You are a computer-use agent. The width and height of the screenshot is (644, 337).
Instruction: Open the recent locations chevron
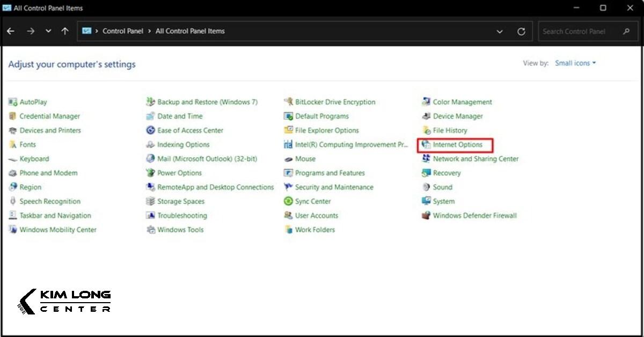48,32
